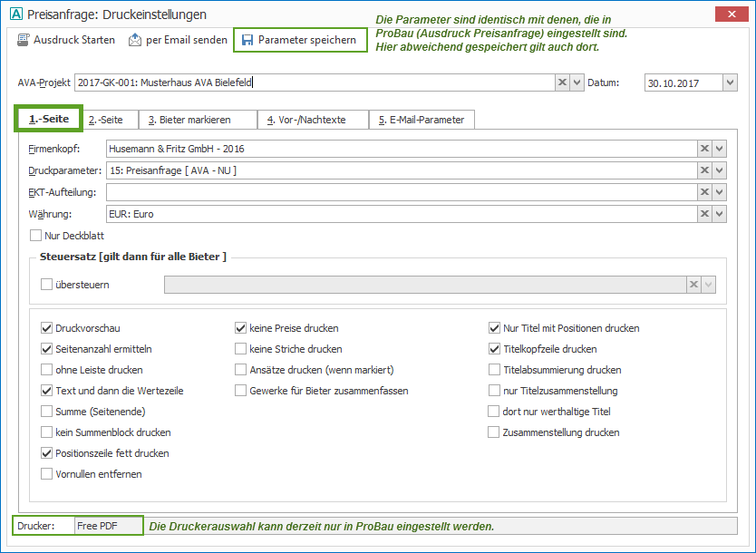Uncheck the Druckvorschau option
Screen dimensions: 756x553
(x=47, y=328)
